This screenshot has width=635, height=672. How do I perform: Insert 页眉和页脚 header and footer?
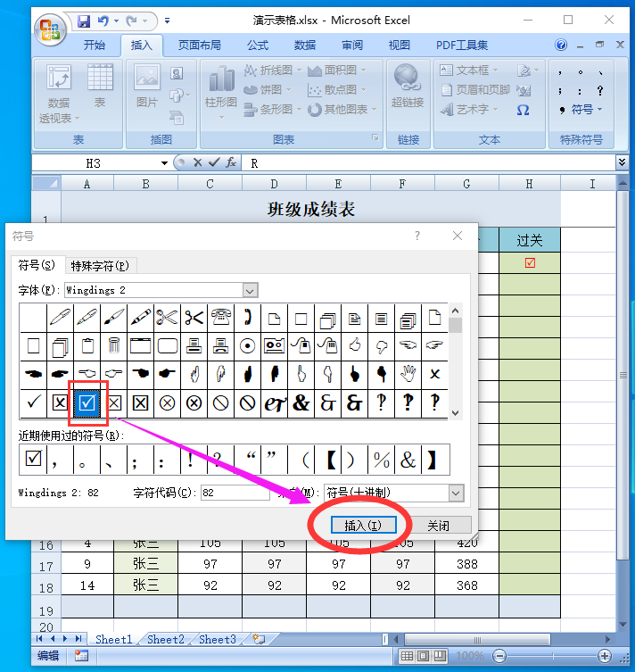pos(474,89)
